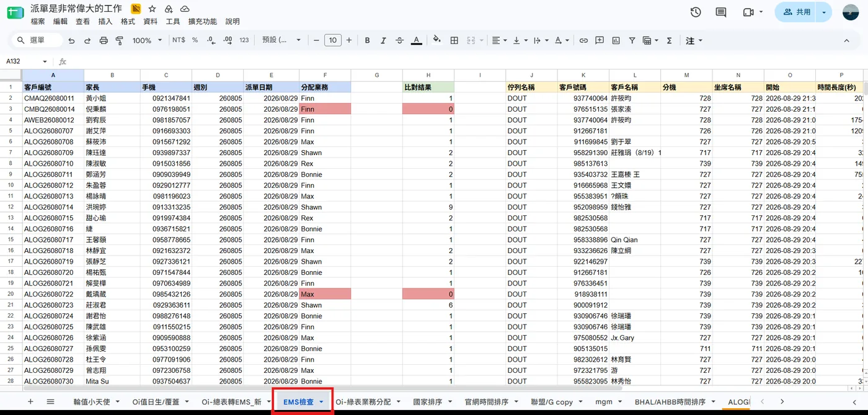
Task: Decrease font size with minus
Action: point(316,40)
